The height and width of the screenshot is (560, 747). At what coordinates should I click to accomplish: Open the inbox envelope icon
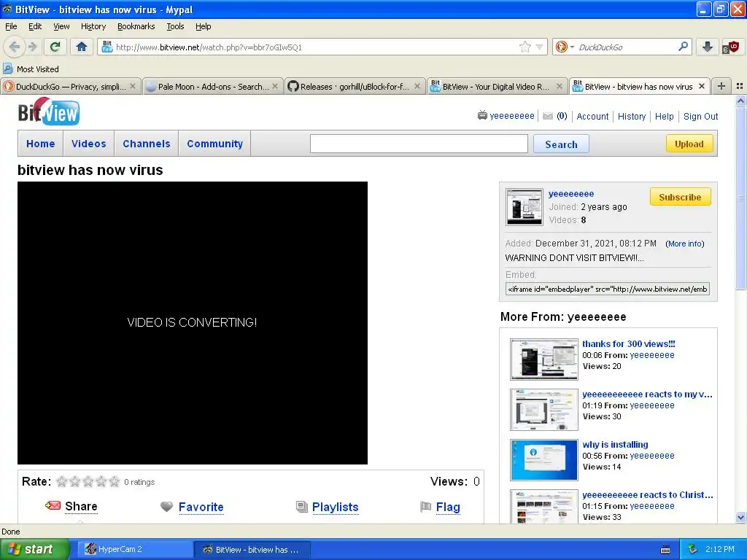[548, 116]
